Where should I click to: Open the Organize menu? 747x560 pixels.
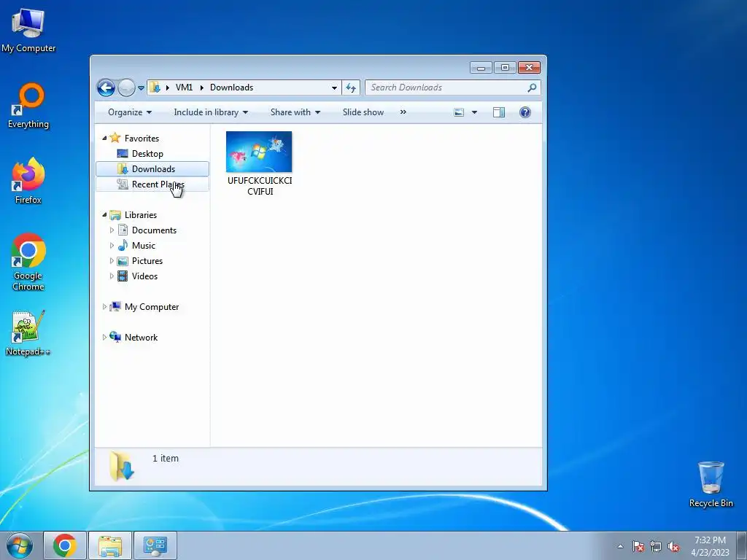point(130,112)
